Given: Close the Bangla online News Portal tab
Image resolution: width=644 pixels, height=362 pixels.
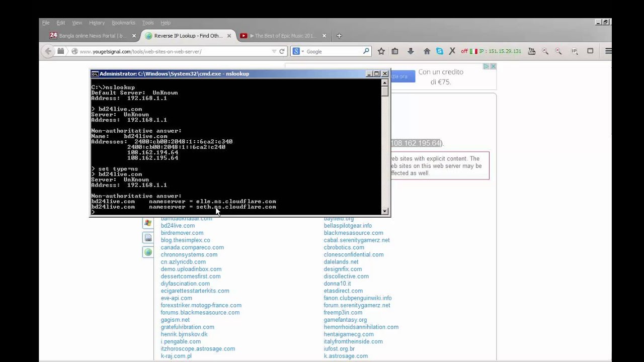Looking at the screenshot, I should click(x=134, y=36).
